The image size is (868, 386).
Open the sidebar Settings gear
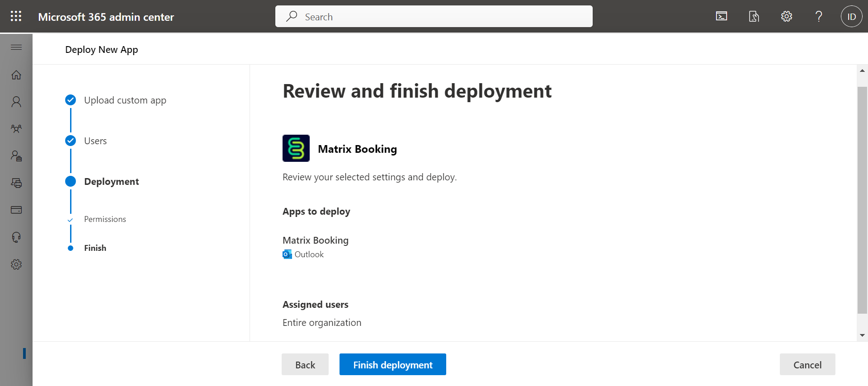click(x=16, y=264)
